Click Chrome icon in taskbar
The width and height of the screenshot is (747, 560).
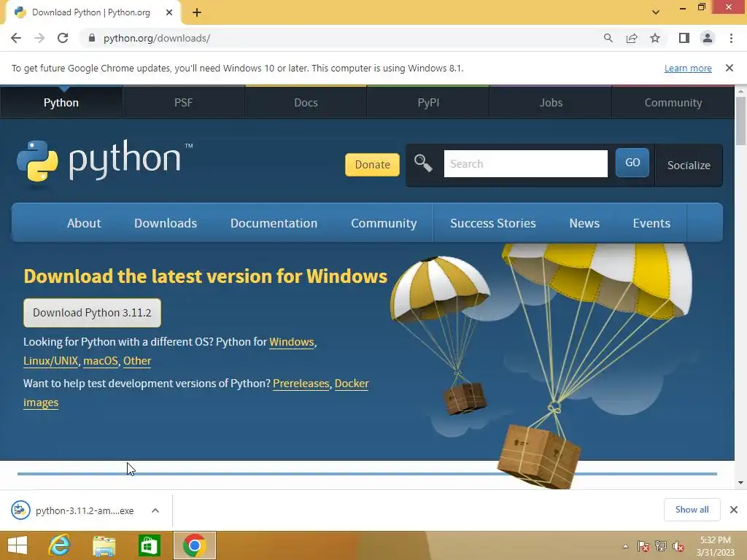coord(194,545)
